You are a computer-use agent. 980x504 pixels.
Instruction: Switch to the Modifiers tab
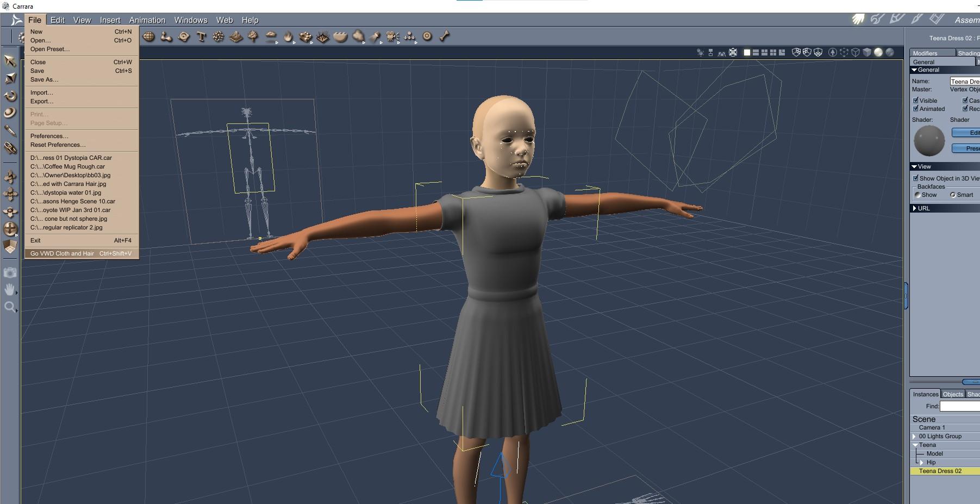tap(932, 53)
